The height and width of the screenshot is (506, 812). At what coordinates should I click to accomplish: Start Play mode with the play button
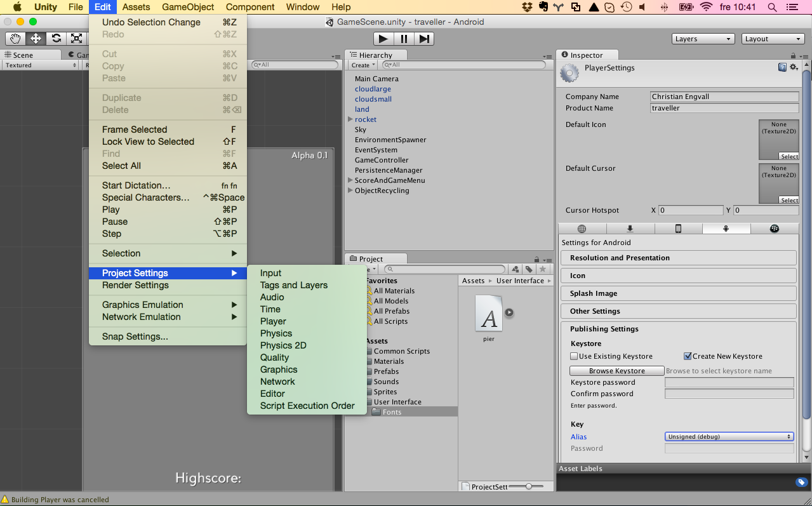click(x=383, y=39)
